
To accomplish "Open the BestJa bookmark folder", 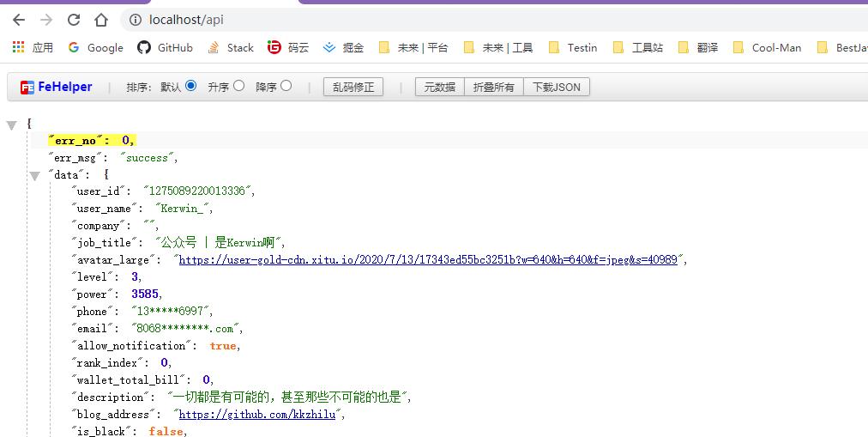I will (842, 47).
